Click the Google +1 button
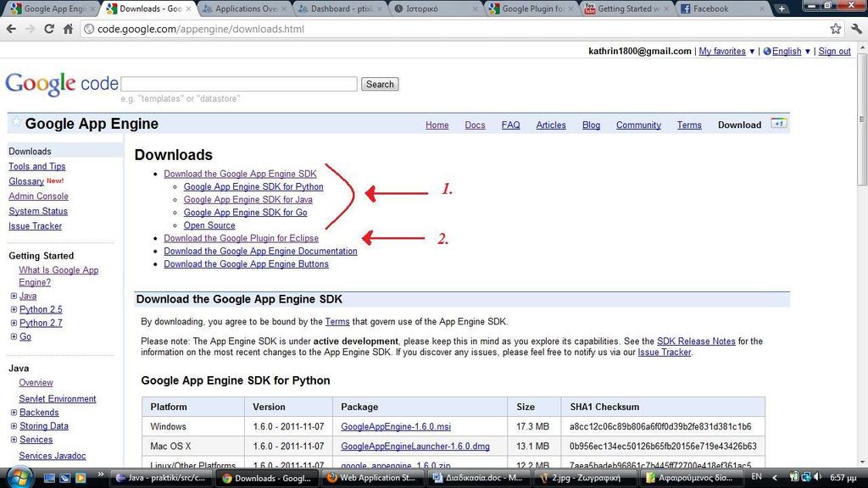 point(778,124)
